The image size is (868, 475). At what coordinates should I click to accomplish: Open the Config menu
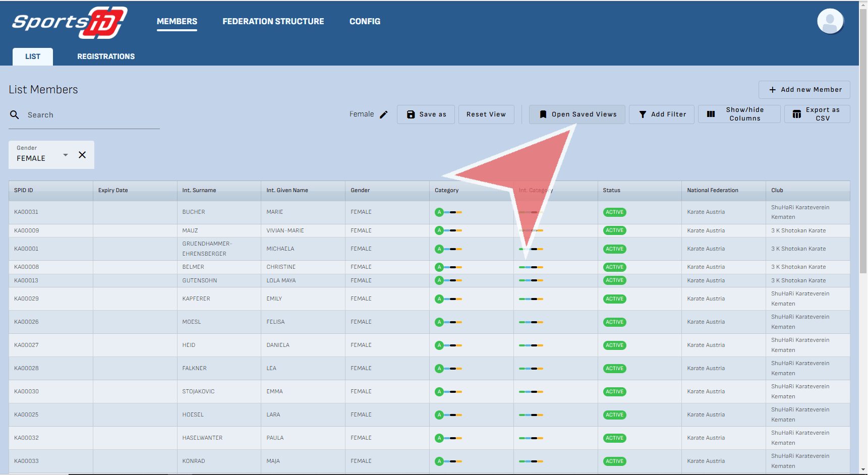[x=365, y=21]
